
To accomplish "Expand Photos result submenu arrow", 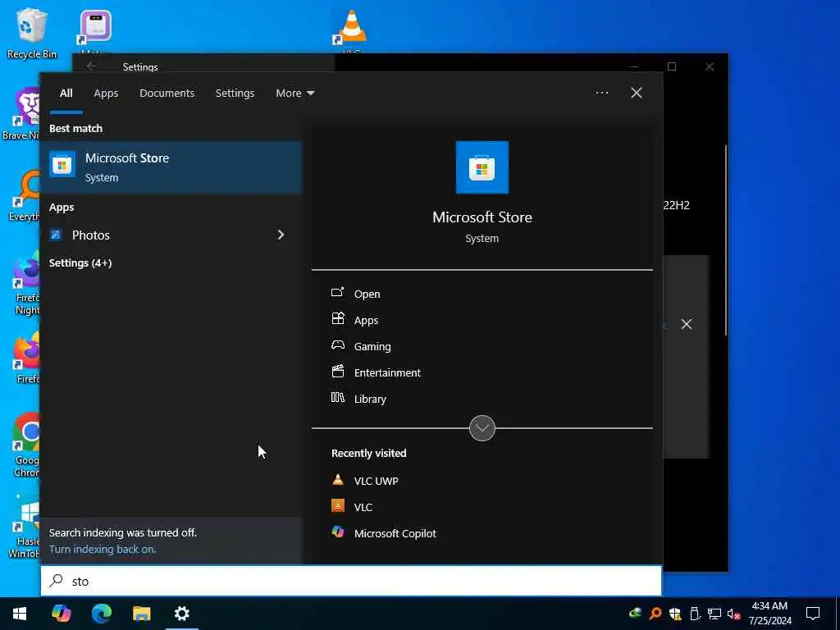I will pos(281,235).
